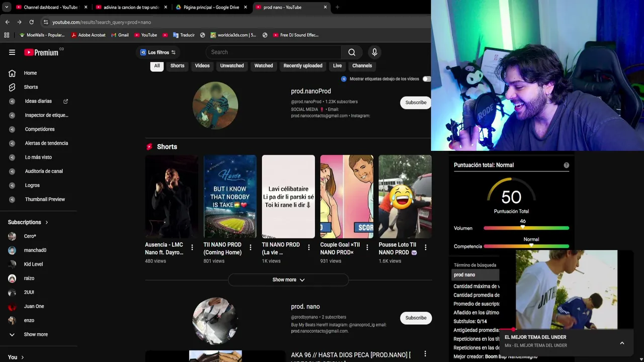Open the manchad0 subscription channel
The width and height of the screenshot is (644, 362).
35,250
